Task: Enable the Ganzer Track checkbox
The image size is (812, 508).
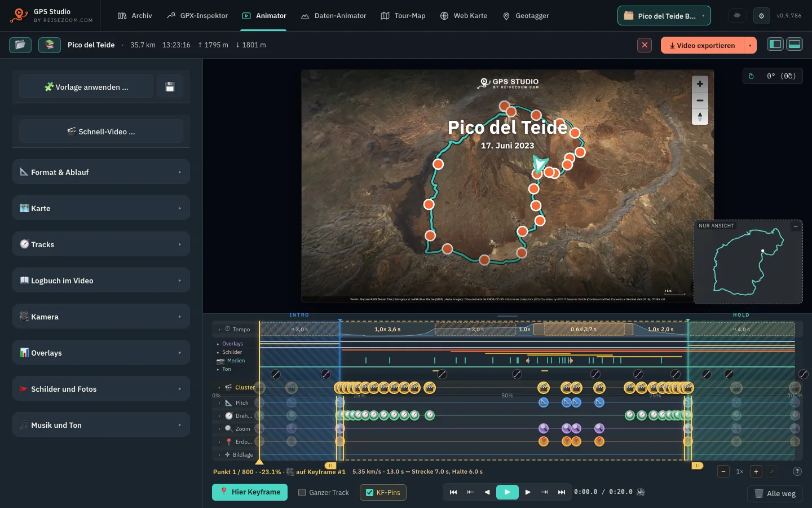Action: (302, 493)
